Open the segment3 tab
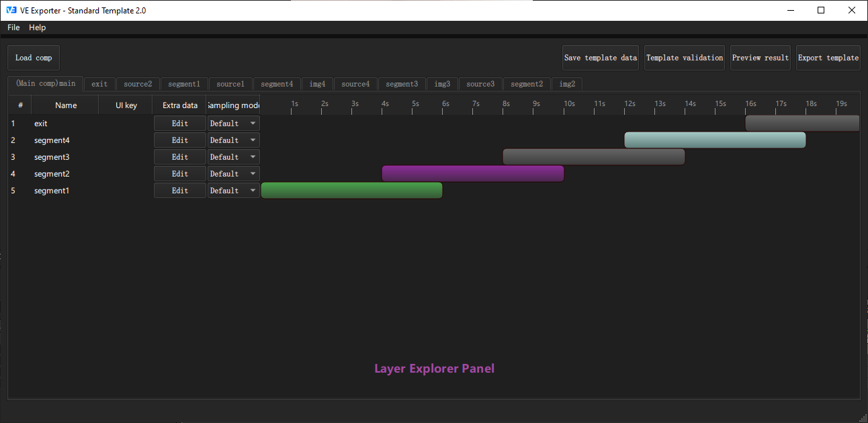This screenshot has width=868, height=423. click(402, 84)
